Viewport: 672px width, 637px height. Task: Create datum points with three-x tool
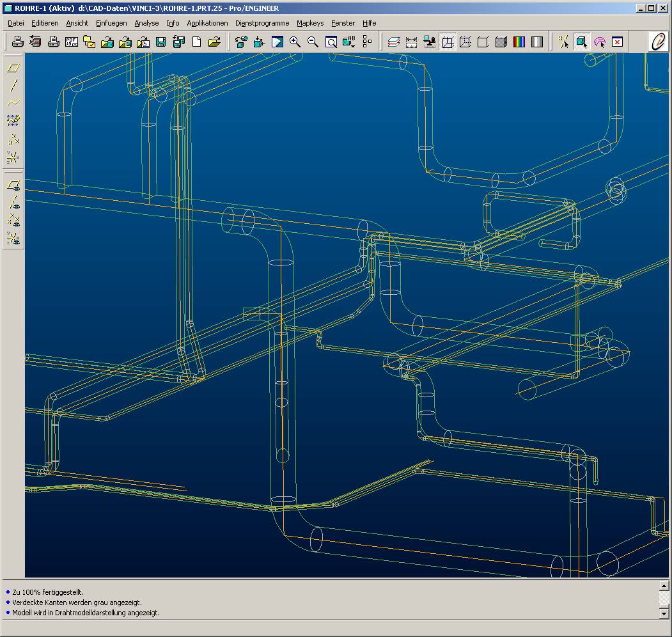tap(13, 139)
